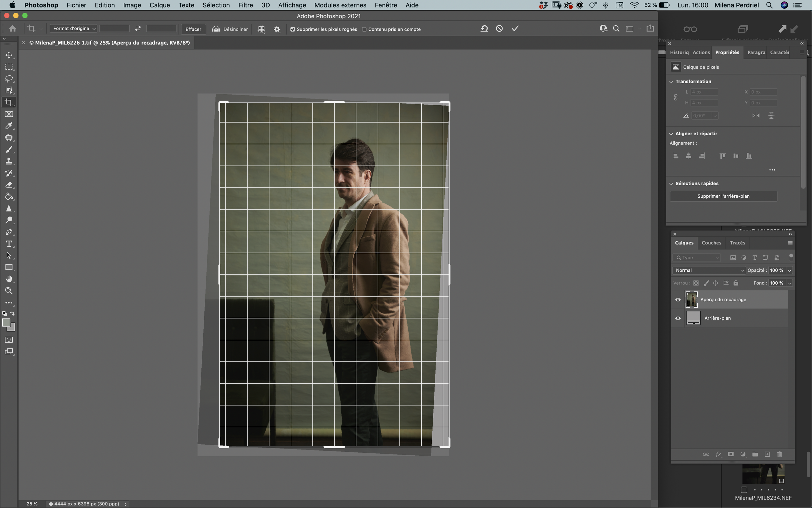
Task: Uncheck Supprimer les pixels rognés
Action: 293,29
